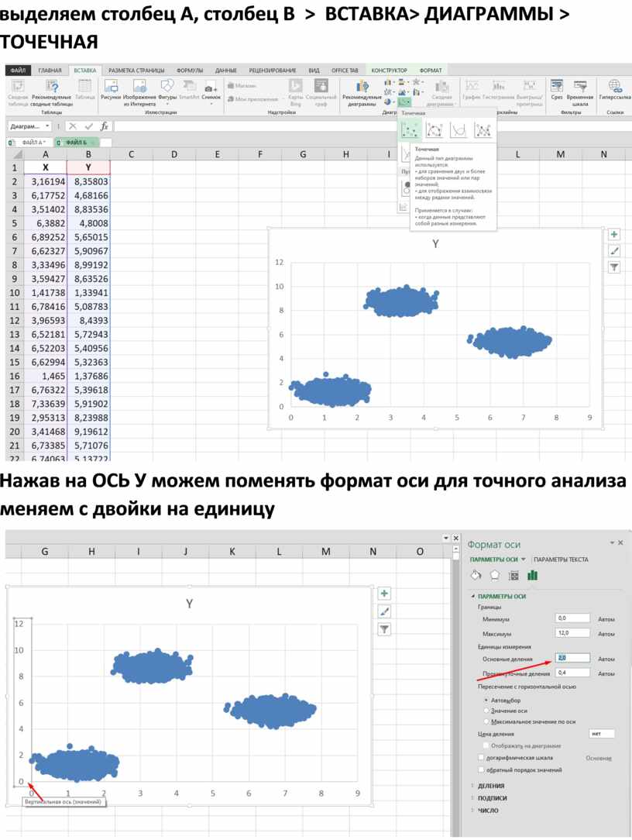Open the Fill & Line paint bucket icon
This screenshot has width=632, height=840.
click(476, 575)
